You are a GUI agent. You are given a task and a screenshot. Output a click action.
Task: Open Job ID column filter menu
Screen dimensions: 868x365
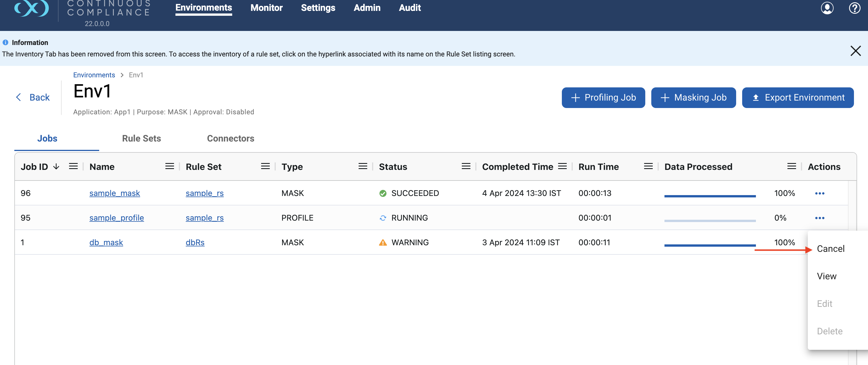(73, 166)
